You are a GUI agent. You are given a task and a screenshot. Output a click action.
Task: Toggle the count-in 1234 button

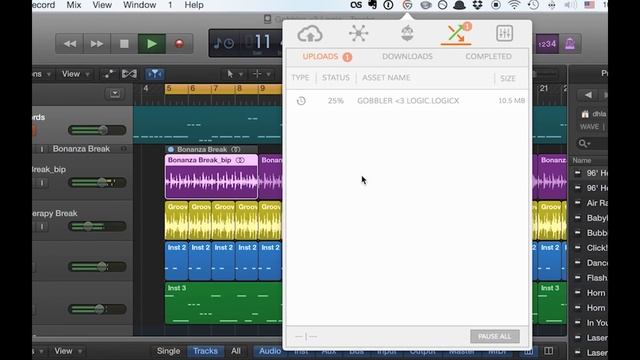coord(547,44)
